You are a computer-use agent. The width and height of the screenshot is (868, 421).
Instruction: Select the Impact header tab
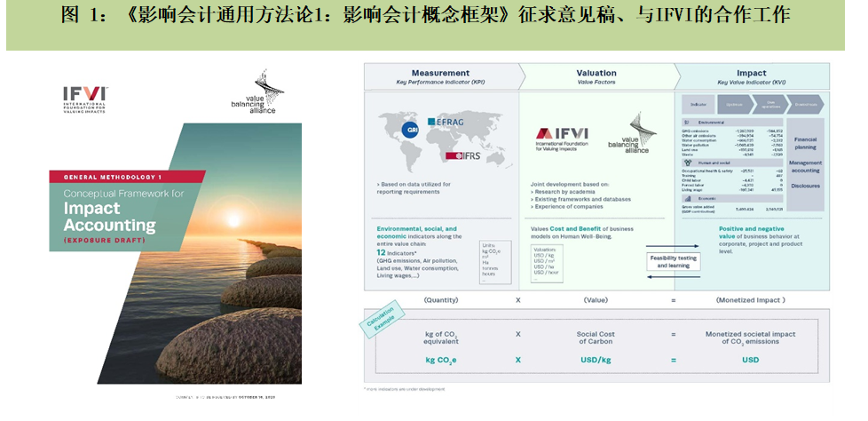(751, 76)
